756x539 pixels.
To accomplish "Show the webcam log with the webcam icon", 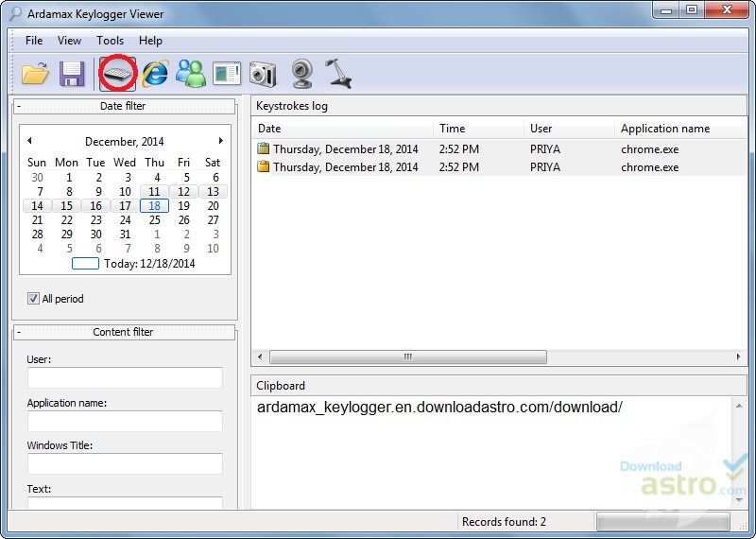I will coord(302,74).
